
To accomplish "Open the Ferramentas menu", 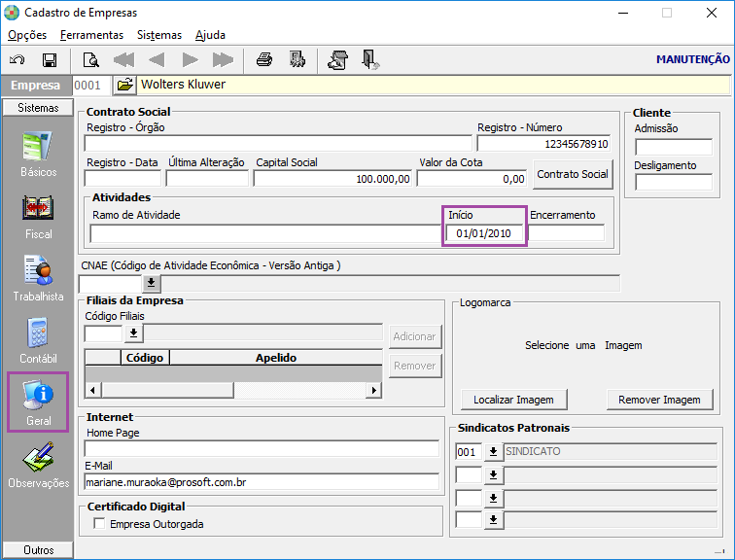I will 91,35.
